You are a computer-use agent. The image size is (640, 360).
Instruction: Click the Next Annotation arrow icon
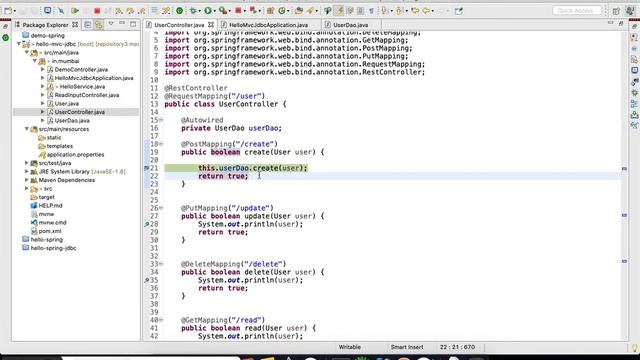coord(384,11)
